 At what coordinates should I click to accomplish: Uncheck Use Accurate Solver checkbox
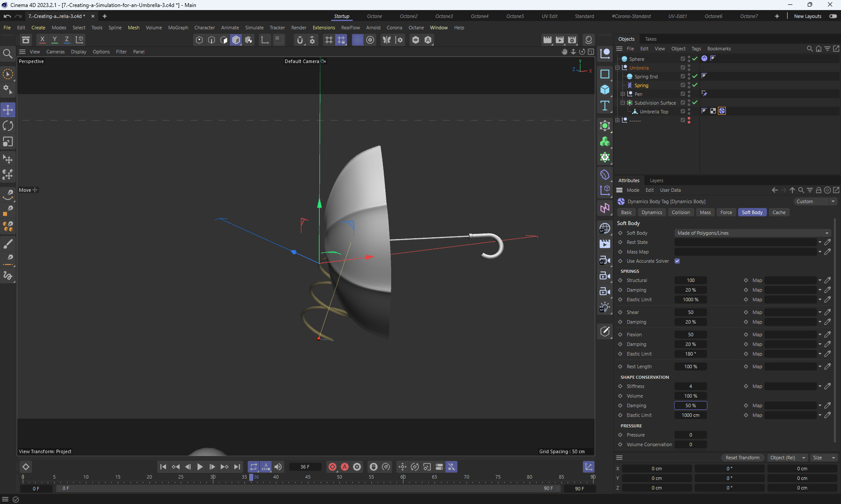[x=677, y=261]
